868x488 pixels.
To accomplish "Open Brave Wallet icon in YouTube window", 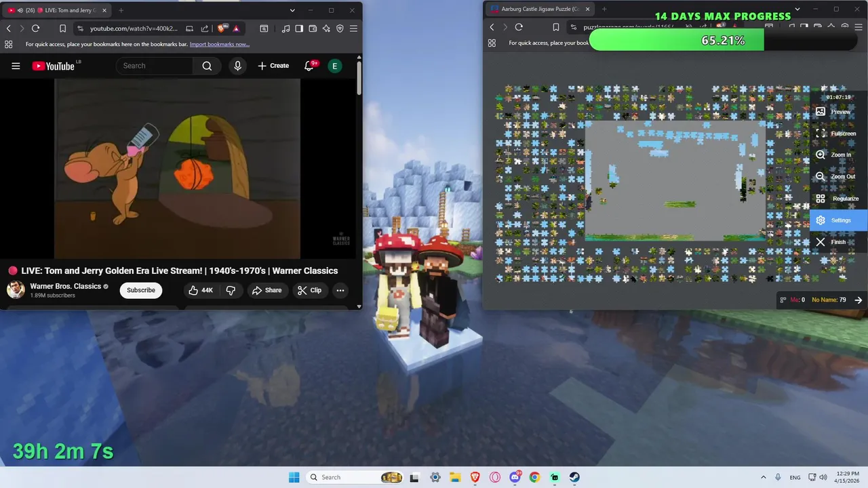I will click(x=313, y=28).
